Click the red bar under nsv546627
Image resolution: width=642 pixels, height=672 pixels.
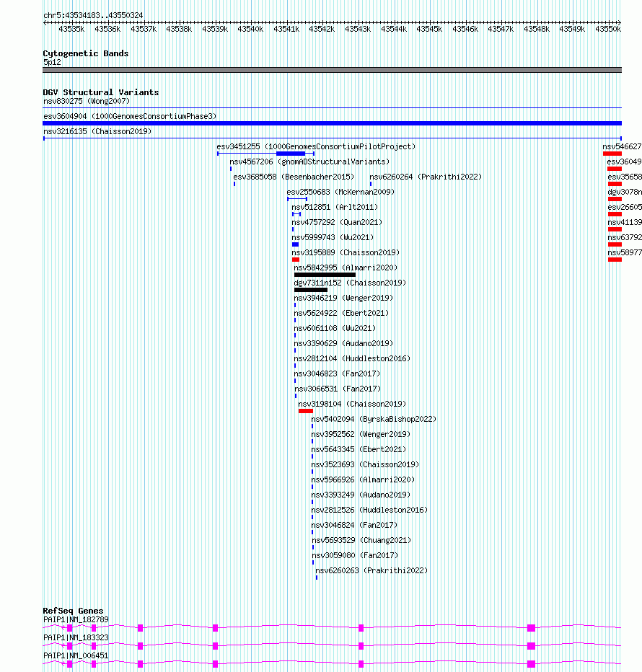click(x=612, y=154)
